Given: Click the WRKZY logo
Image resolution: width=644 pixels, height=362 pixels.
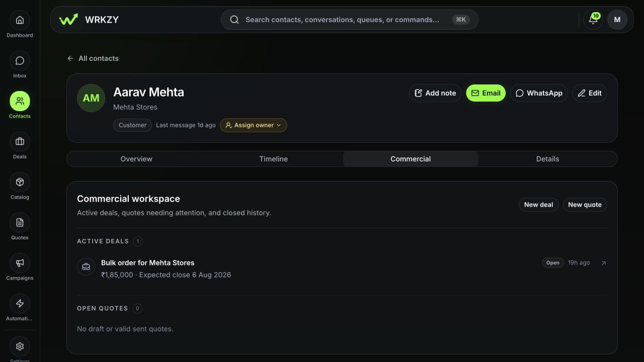Looking at the screenshot, I should coord(89,20).
